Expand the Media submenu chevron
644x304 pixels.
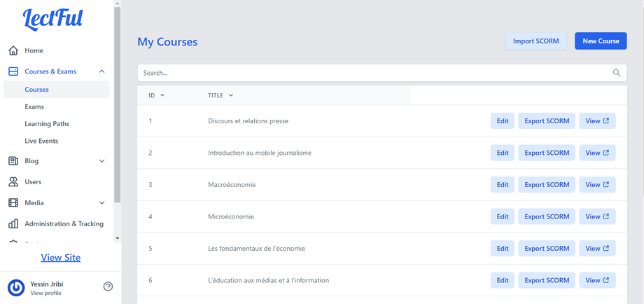(x=102, y=203)
